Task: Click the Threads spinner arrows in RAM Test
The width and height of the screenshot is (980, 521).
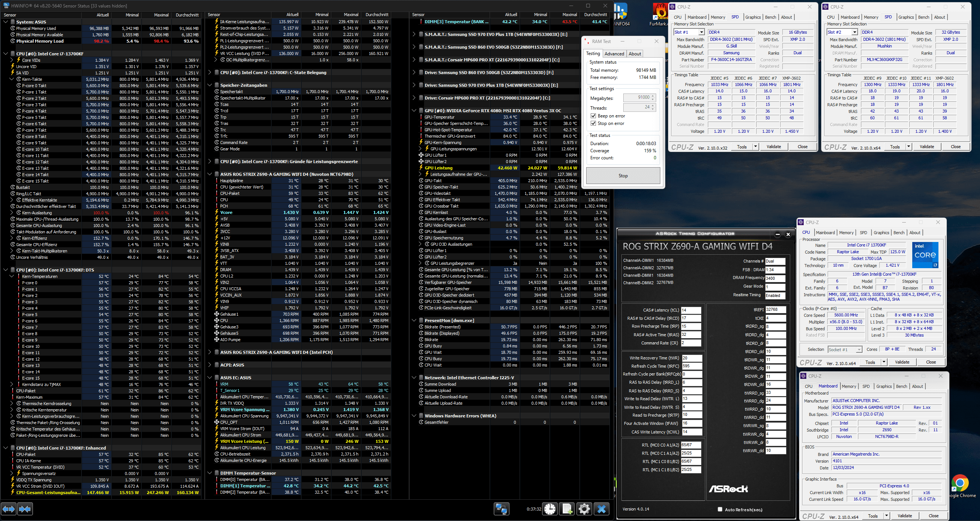Action: click(x=652, y=108)
